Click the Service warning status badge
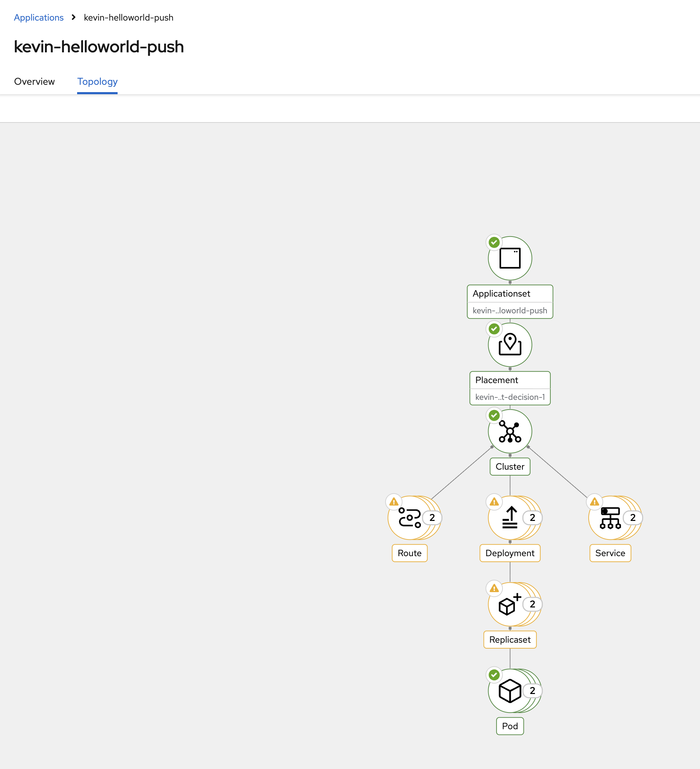Image resolution: width=700 pixels, height=769 pixels. click(594, 502)
